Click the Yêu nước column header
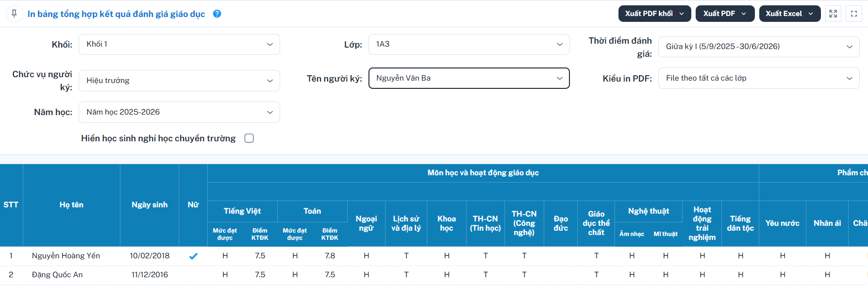This screenshot has width=868, height=286. pyautogui.click(x=783, y=223)
